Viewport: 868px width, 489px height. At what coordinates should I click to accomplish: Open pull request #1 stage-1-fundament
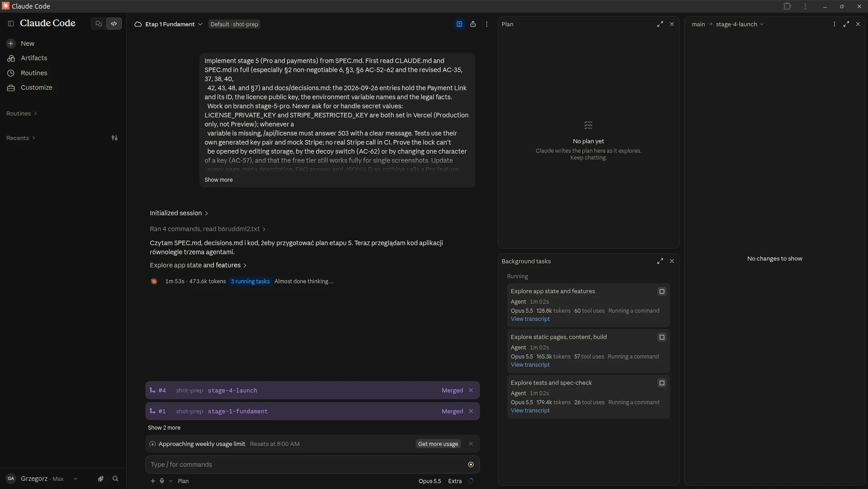coord(312,411)
